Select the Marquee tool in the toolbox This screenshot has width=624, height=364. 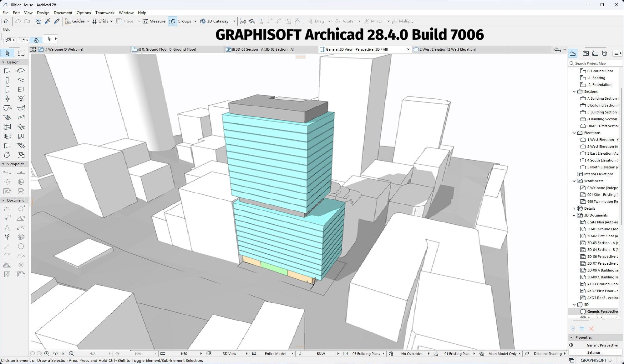pos(21,53)
